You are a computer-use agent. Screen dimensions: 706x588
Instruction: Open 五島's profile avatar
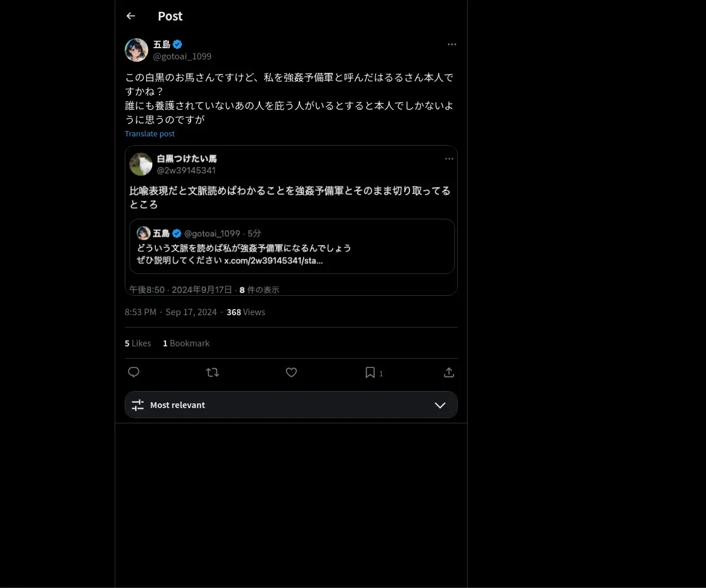136,50
